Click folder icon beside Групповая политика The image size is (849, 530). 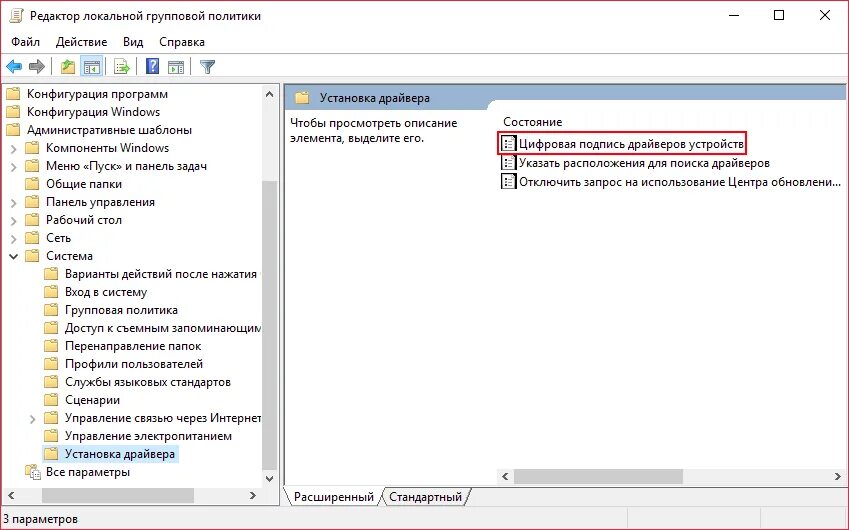(51, 310)
